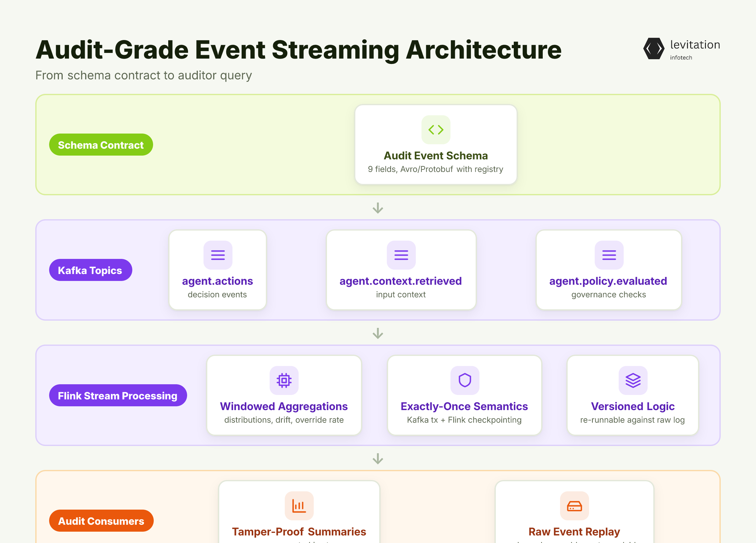Click the Audit Event Schema title

click(436, 156)
